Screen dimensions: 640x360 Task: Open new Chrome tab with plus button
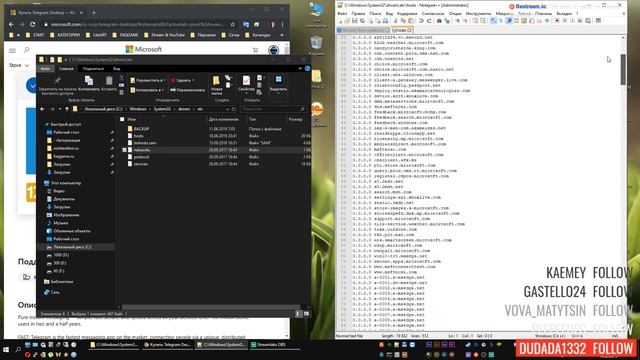pyautogui.click(x=93, y=13)
